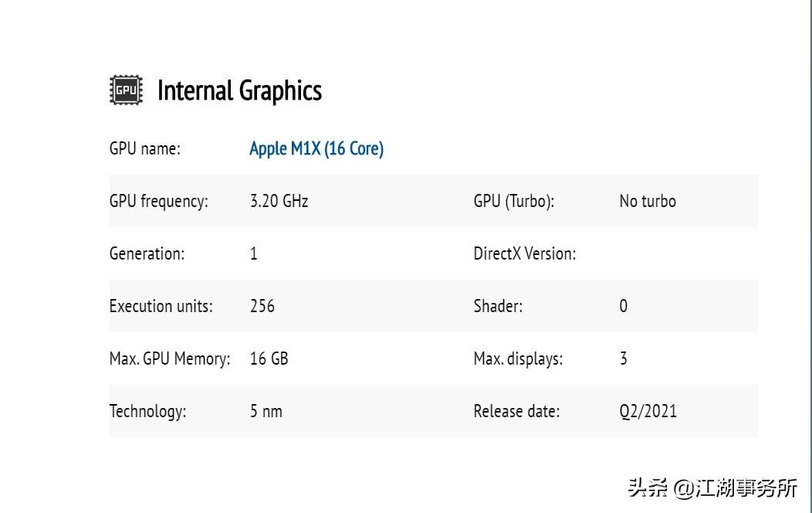Click the 头条 @江湖事务所 watermark

(x=712, y=488)
